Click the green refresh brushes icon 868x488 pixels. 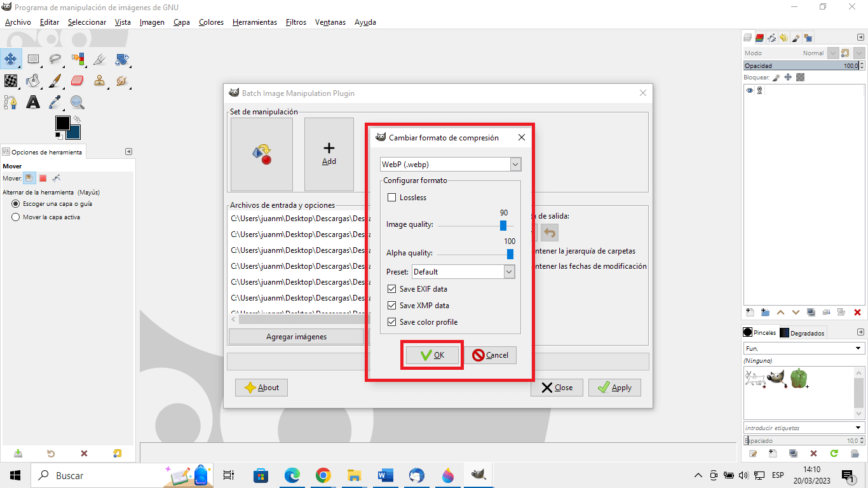point(834,454)
